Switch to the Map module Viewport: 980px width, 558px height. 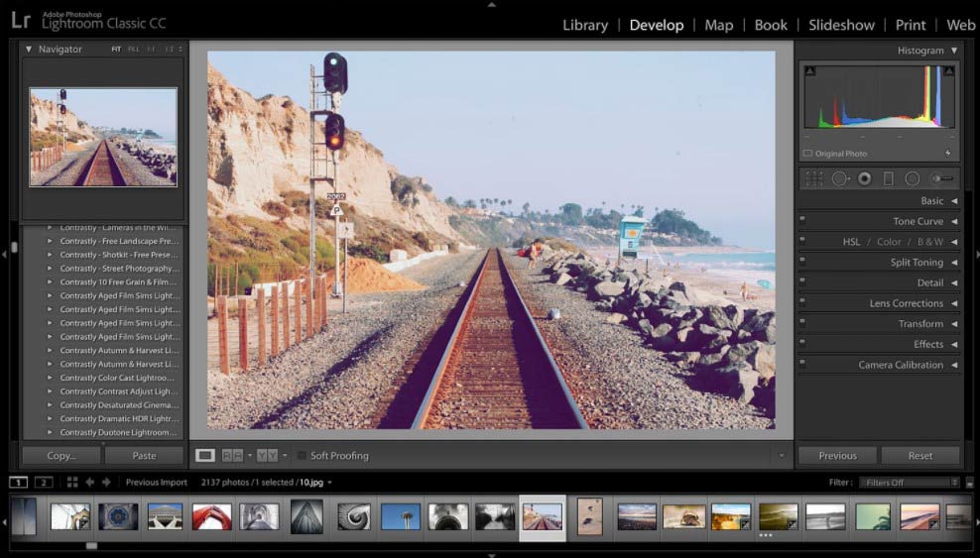pyautogui.click(x=719, y=25)
